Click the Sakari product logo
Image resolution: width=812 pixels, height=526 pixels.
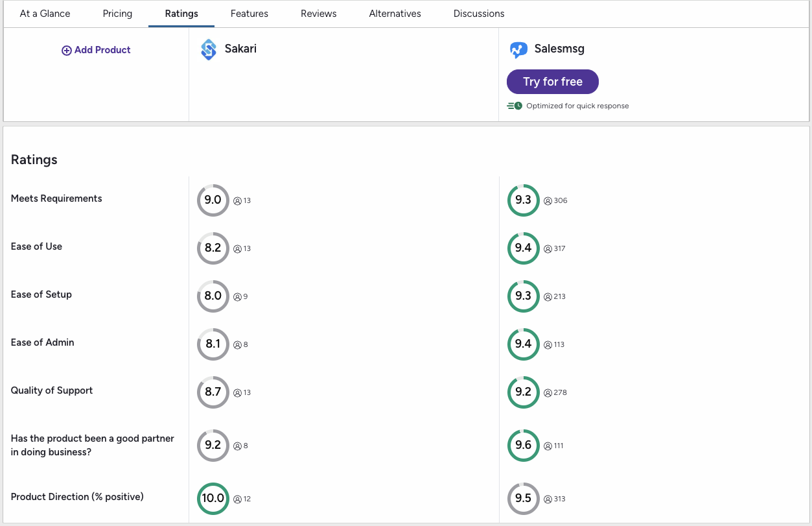coord(209,49)
